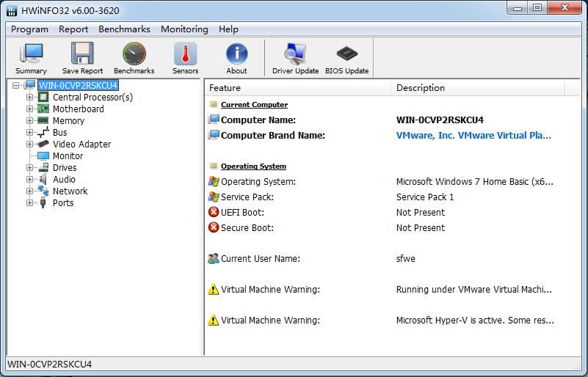This screenshot has height=377, width=588.
Task: Start Driver Update from toolbar
Action: (x=295, y=54)
